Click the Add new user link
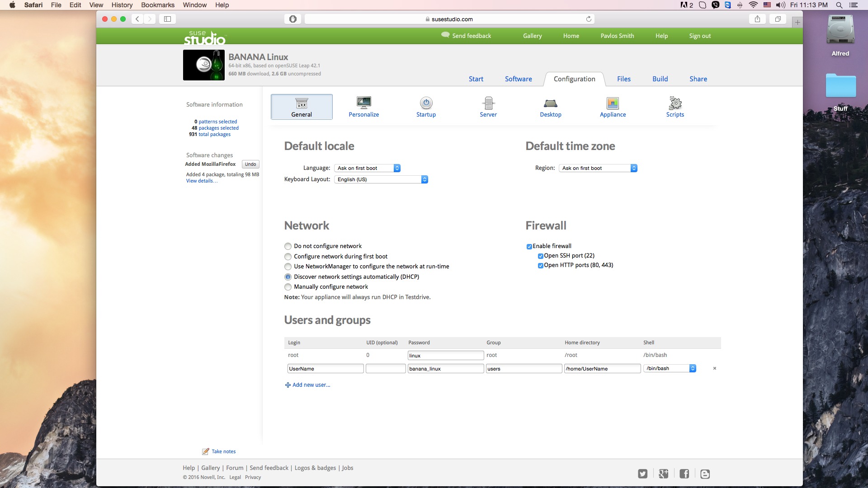868x488 pixels. (x=311, y=385)
